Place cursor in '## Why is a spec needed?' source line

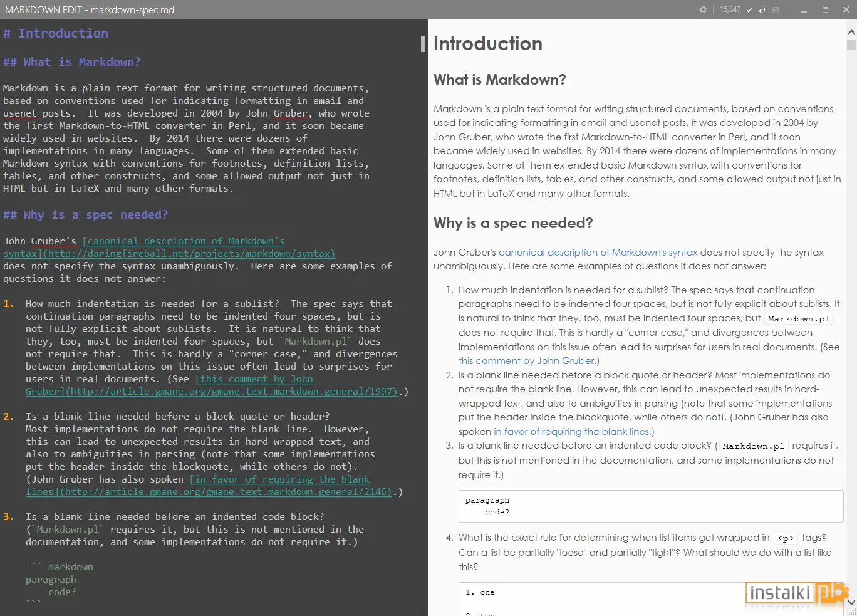point(85,215)
